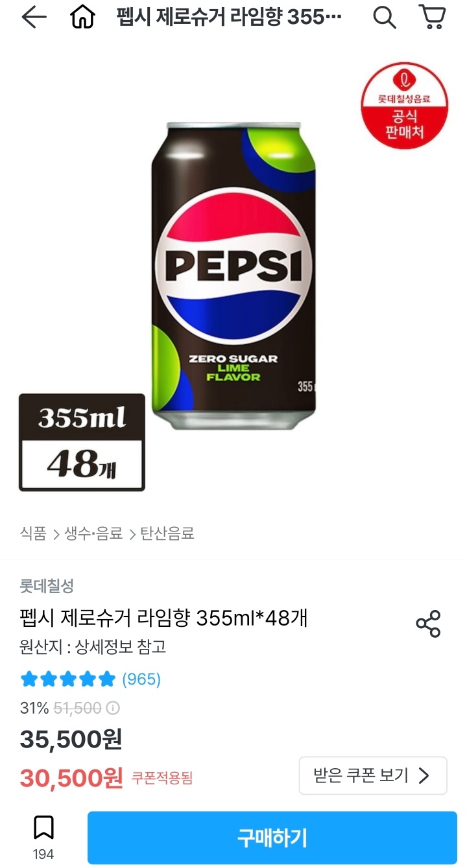Tap the share icon beside product title
This screenshot has width=467, height=868.
point(428,624)
